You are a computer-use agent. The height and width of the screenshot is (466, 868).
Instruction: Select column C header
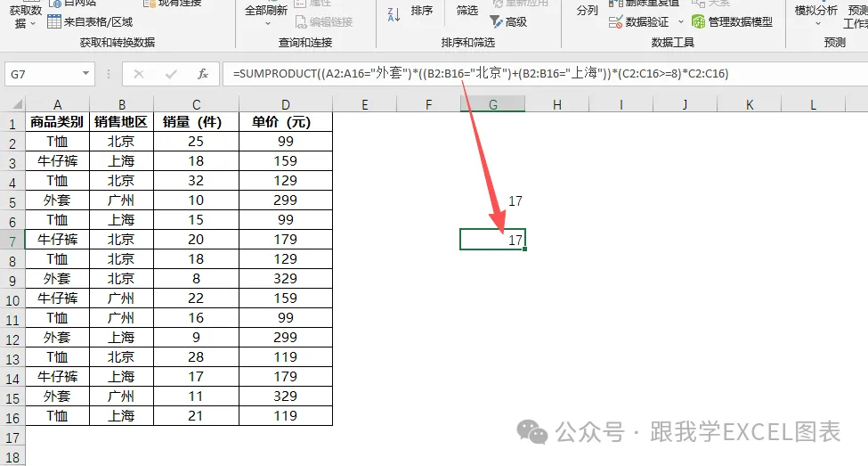tap(196, 104)
